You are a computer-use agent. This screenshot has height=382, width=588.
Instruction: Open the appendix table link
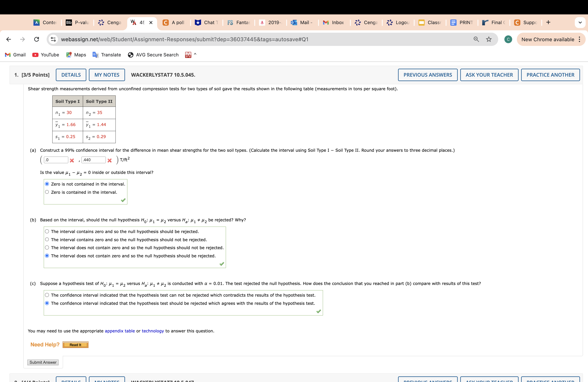point(120,331)
